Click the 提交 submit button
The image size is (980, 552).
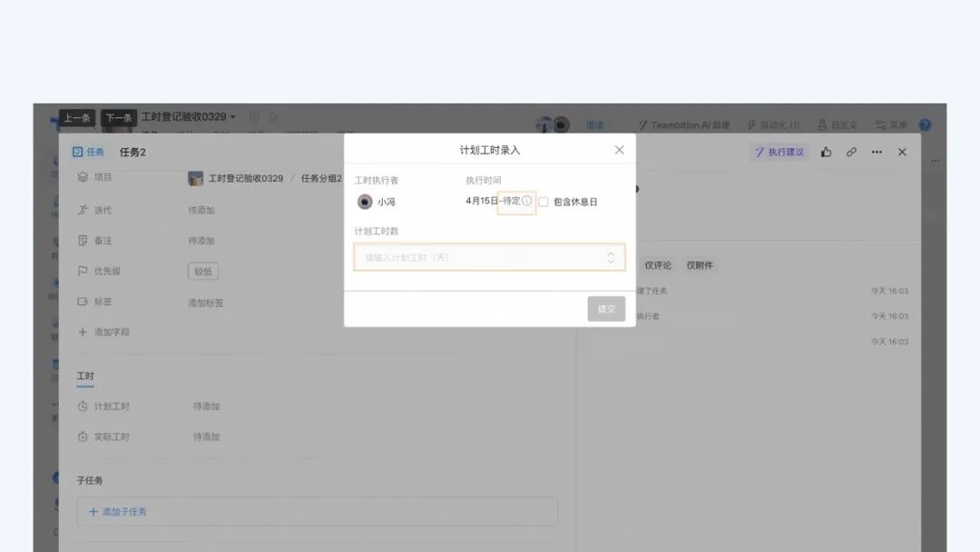(606, 309)
